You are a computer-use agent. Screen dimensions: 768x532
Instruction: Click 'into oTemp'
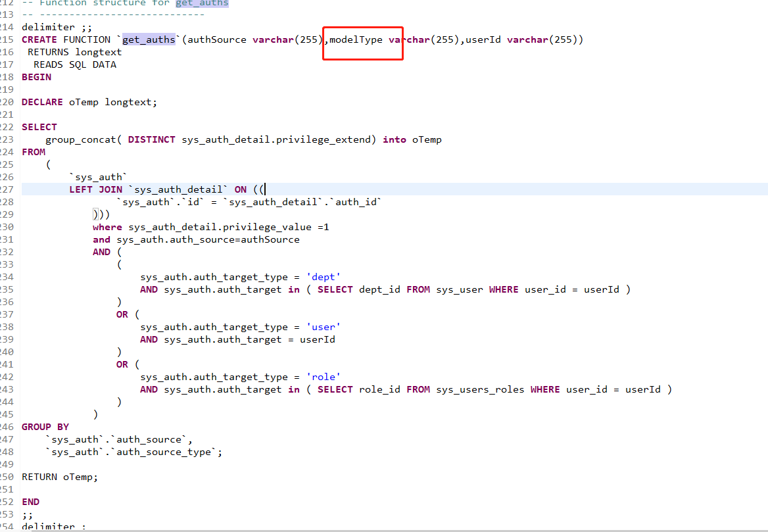(x=412, y=139)
